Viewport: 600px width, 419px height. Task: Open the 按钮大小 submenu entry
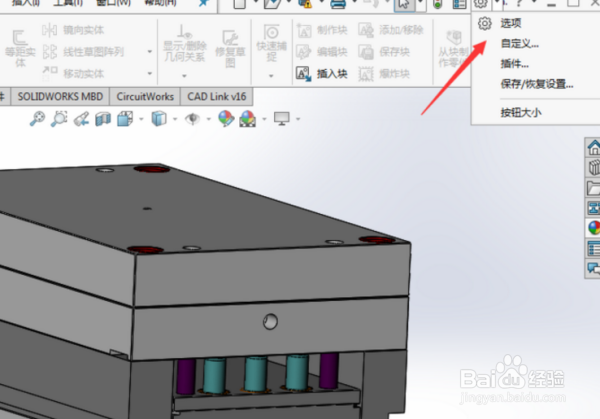pyautogui.click(x=521, y=112)
